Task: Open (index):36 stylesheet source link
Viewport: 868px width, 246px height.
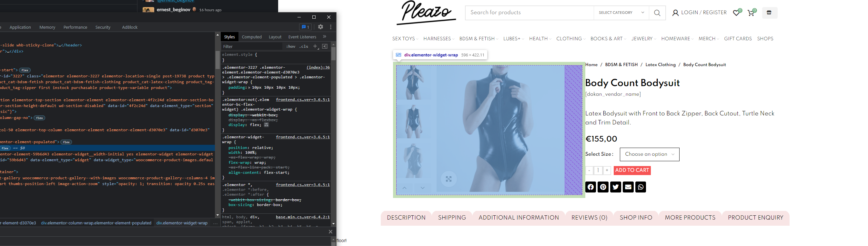Action: (318, 67)
